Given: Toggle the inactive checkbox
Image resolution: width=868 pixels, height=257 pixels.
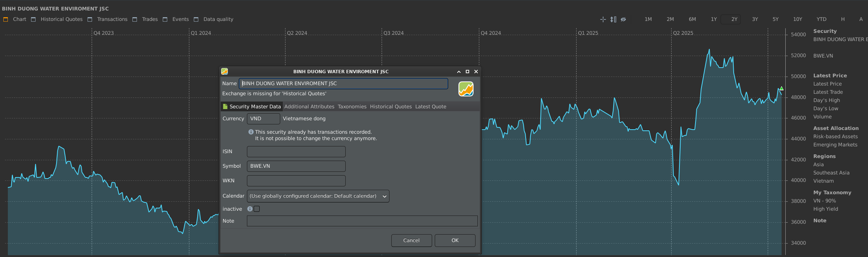Looking at the screenshot, I should click(x=257, y=209).
